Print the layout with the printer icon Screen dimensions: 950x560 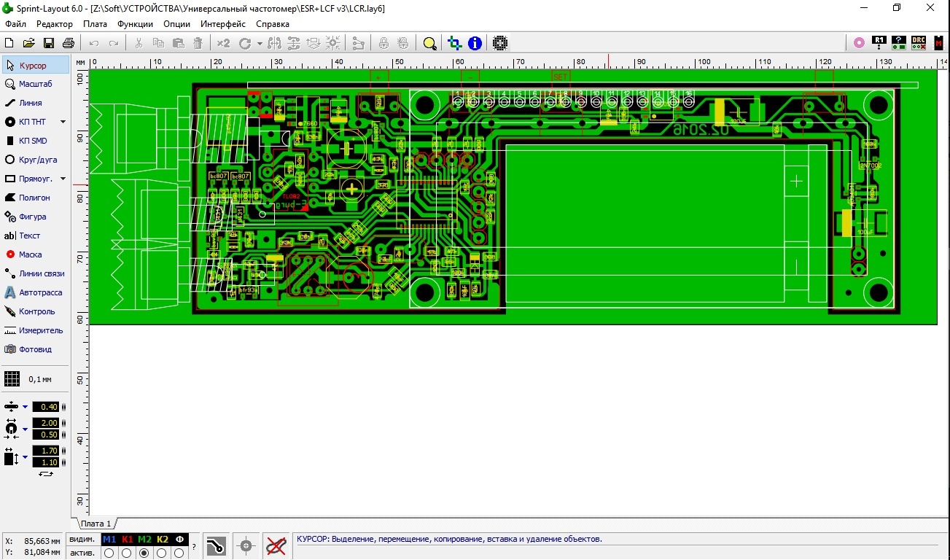69,44
